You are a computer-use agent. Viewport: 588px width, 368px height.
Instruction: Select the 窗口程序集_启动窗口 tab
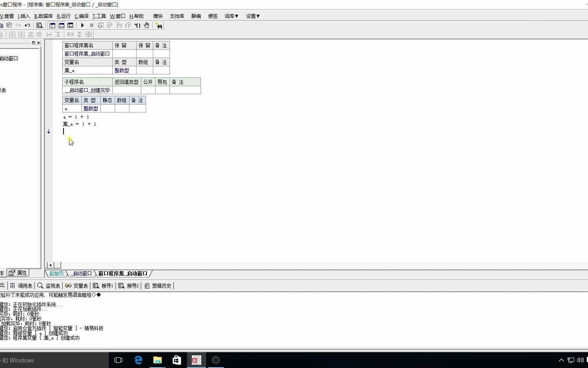point(123,273)
